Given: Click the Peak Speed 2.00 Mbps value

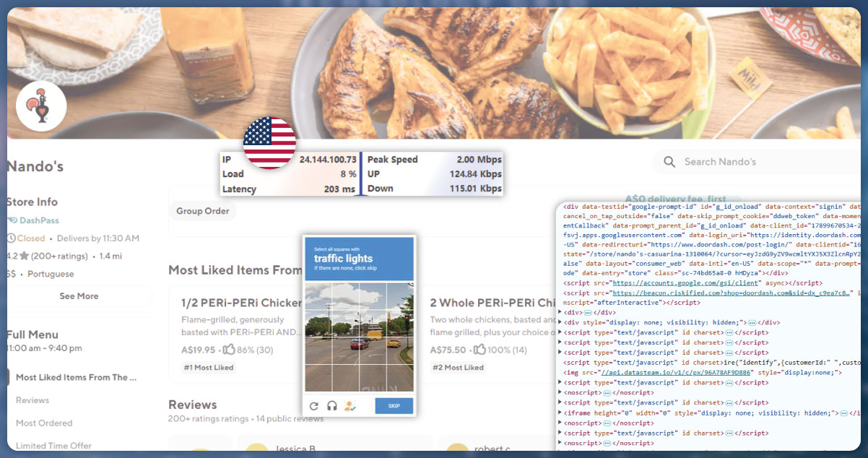Looking at the screenshot, I should [479, 160].
